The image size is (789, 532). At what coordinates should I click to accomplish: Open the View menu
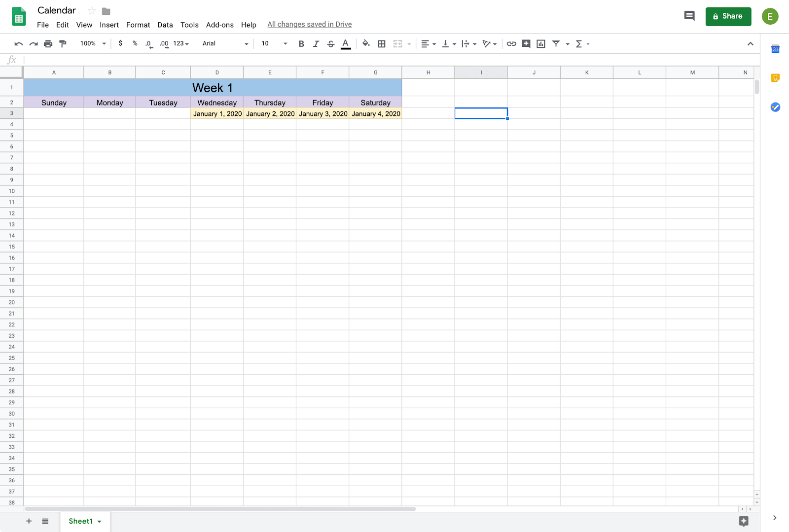(84, 25)
